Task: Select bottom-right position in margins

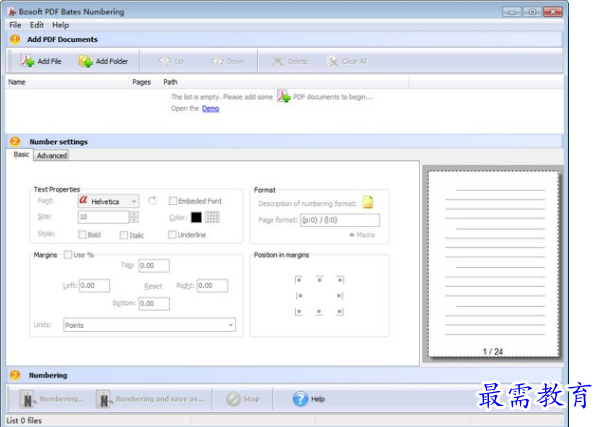Action: tap(340, 311)
